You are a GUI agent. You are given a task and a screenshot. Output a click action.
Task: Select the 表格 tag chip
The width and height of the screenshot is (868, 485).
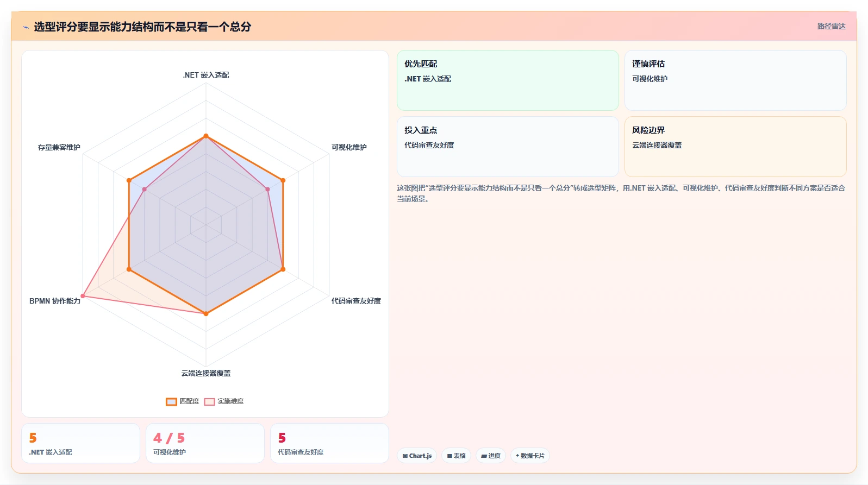tap(456, 456)
